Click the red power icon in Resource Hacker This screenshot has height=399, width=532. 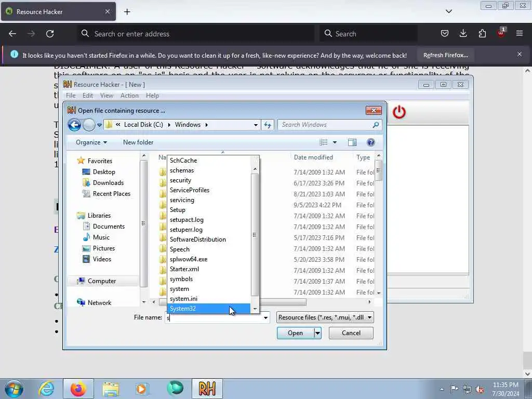tap(399, 112)
